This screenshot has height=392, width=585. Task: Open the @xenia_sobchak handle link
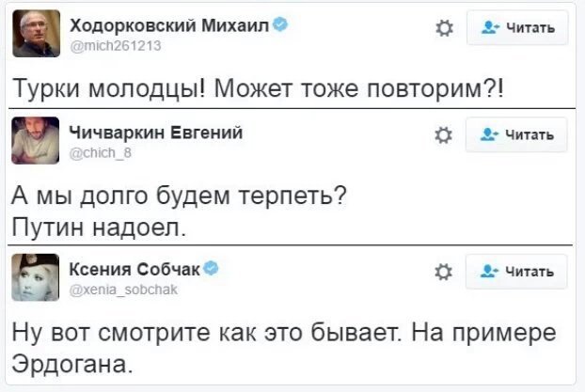[123, 290]
